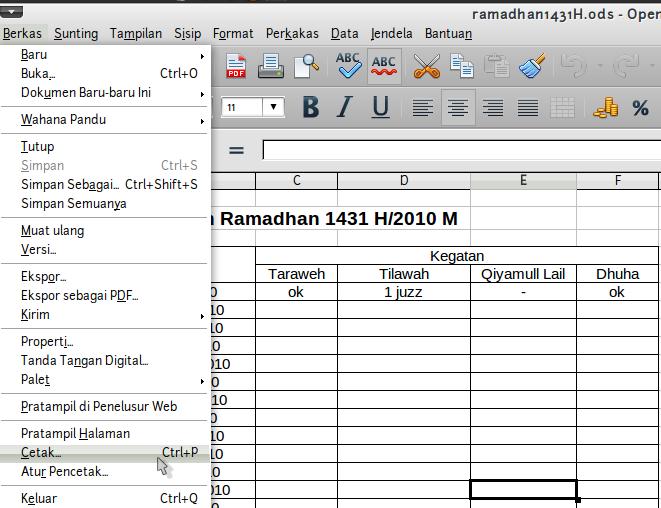Click the printer icon in toolbar
This screenshot has height=508, width=661.
[x=271, y=67]
